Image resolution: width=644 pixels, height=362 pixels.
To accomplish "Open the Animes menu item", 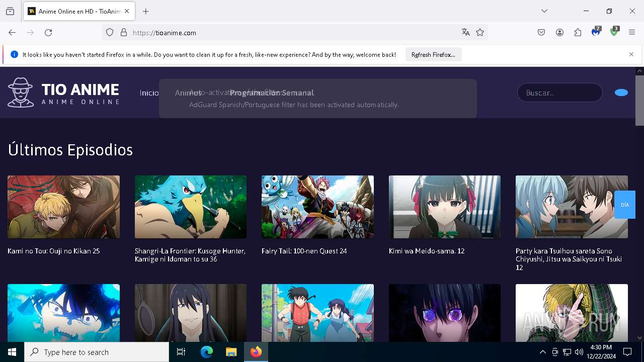I will tap(188, 93).
